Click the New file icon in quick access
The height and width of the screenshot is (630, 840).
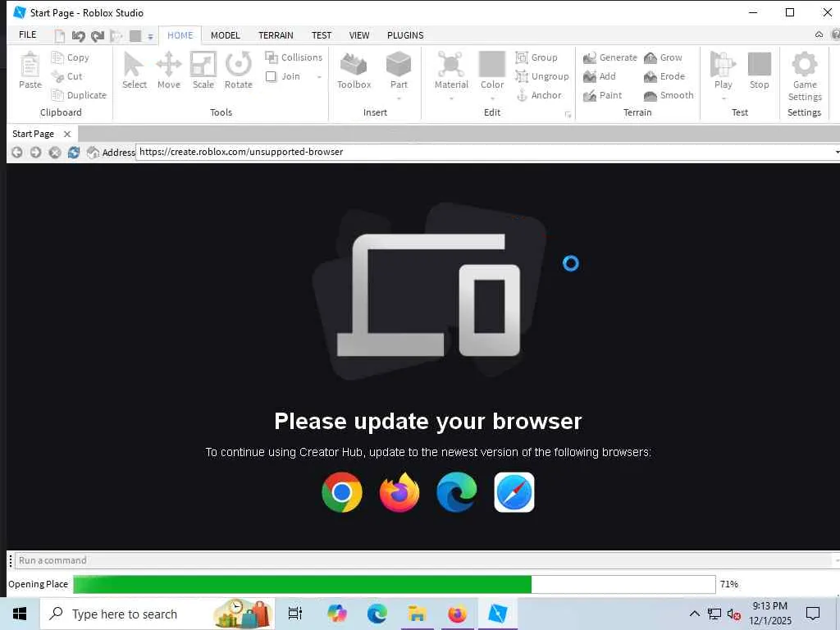pyautogui.click(x=60, y=36)
